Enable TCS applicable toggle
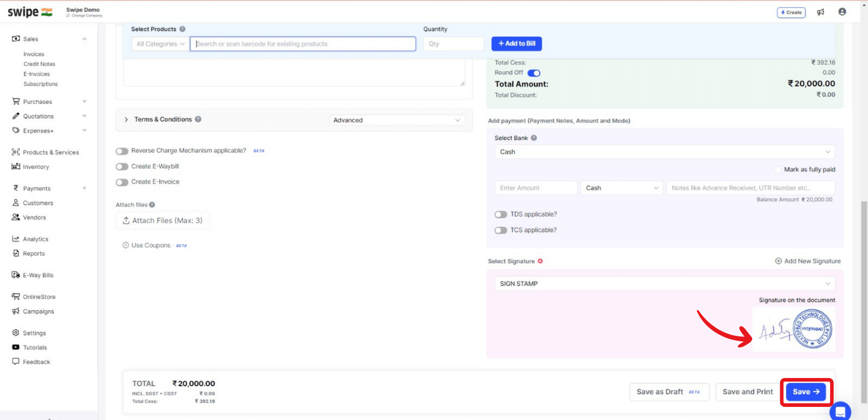The width and height of the screenshot is (868, 420). [501, 230]
